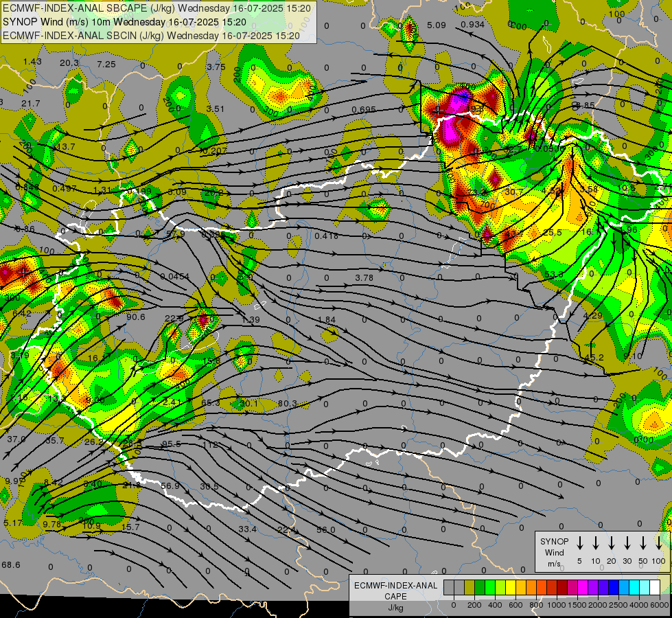
Task: Select the bright magenta CAPE legend swatch
Action: coord(583,587)
